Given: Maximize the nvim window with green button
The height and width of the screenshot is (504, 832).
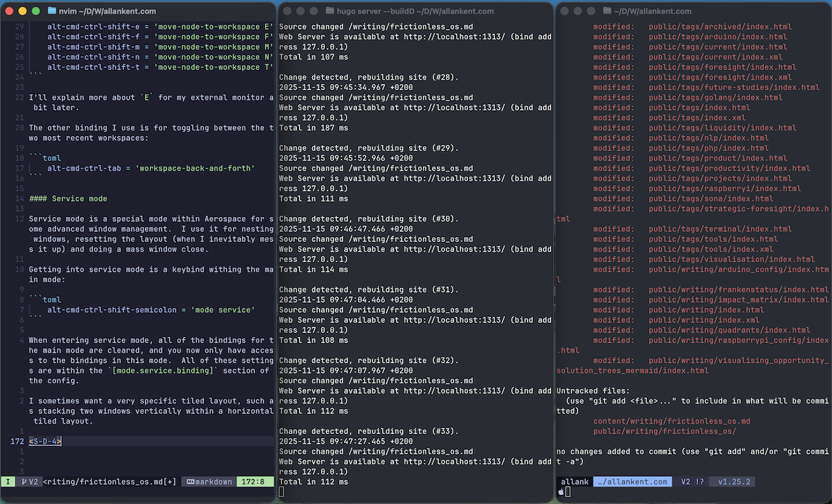Looking at the screenshot, I should tap(35, 11).
